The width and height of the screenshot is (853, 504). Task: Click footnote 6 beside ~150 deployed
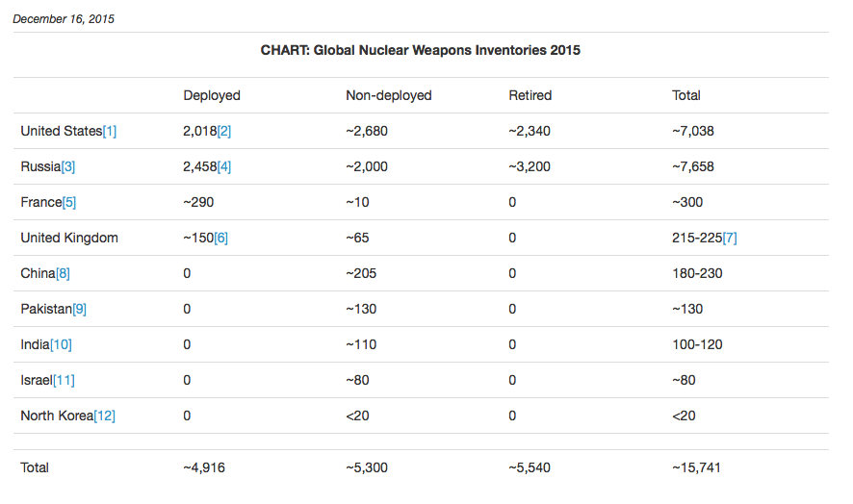220,238
